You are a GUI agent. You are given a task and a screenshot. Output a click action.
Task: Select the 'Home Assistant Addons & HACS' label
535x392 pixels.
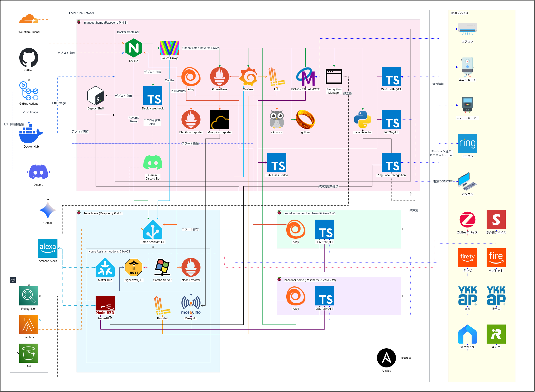(109, 252)
